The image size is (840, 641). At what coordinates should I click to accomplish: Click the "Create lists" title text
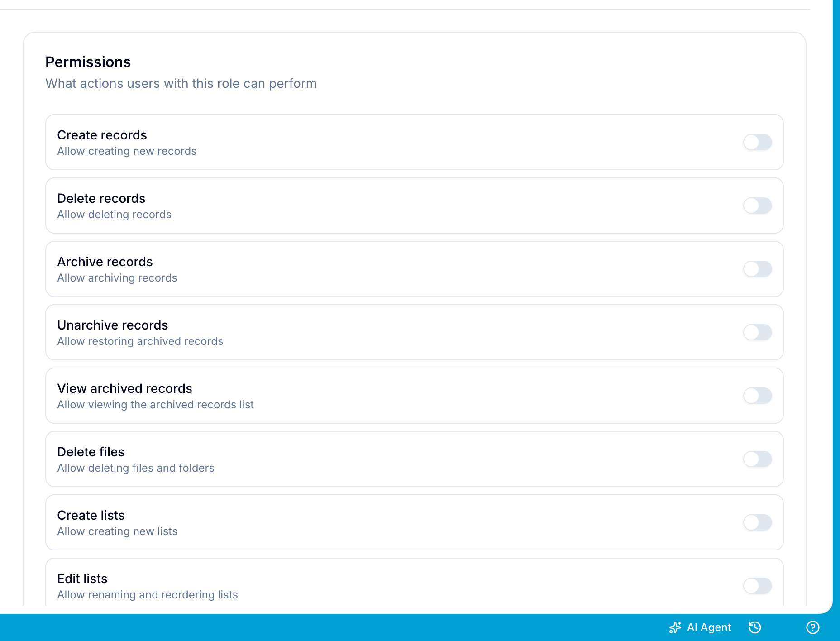pos(91,515)
